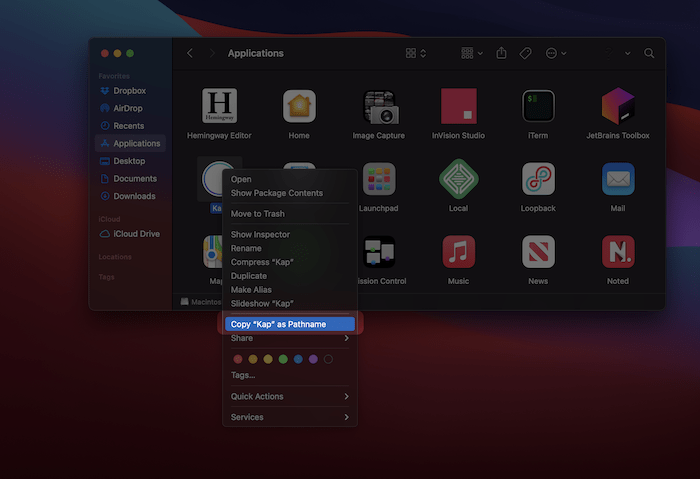Select the Mission Control app icon
The image size is (700, 479).
click(x=379, y=252)
